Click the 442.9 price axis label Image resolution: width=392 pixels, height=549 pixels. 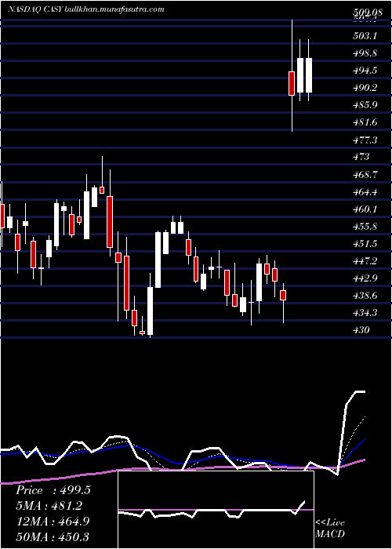(x=365, y=278)
